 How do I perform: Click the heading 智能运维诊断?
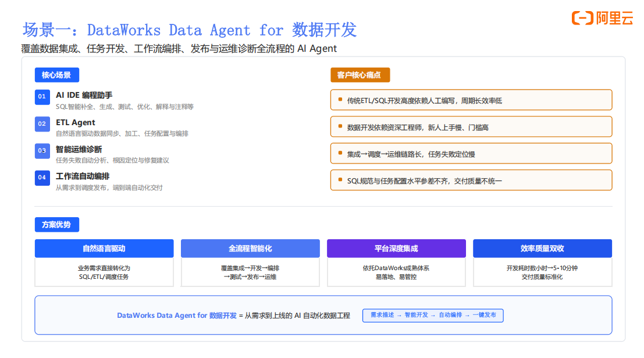[79, 149]
